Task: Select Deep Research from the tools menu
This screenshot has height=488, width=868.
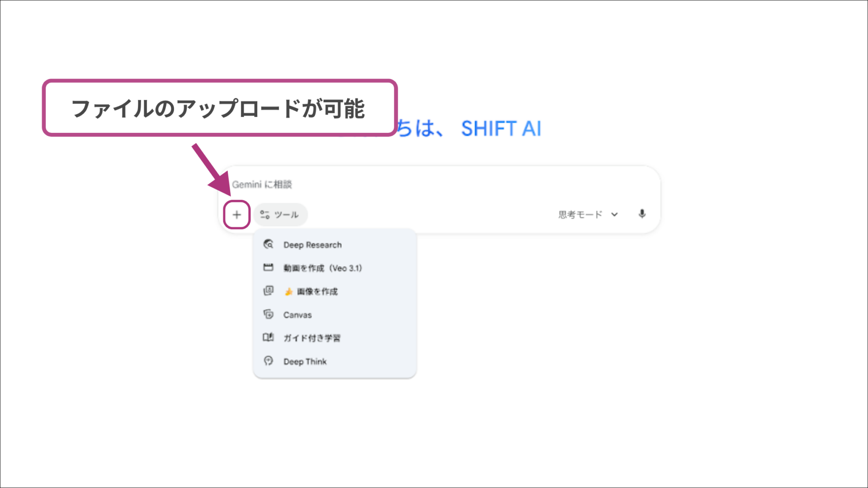Action: [312, 244]
